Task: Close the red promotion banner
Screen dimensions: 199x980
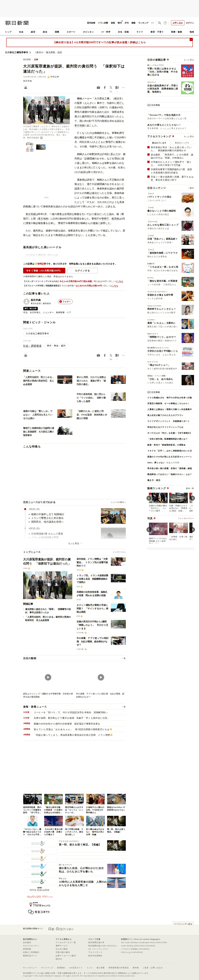Action: point(191,40)
